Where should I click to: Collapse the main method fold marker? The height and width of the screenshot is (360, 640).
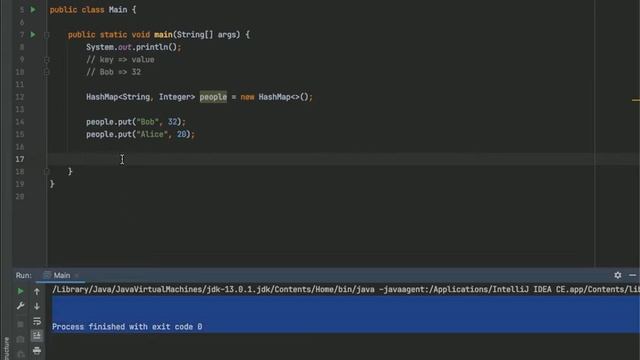tap(47, 35)
